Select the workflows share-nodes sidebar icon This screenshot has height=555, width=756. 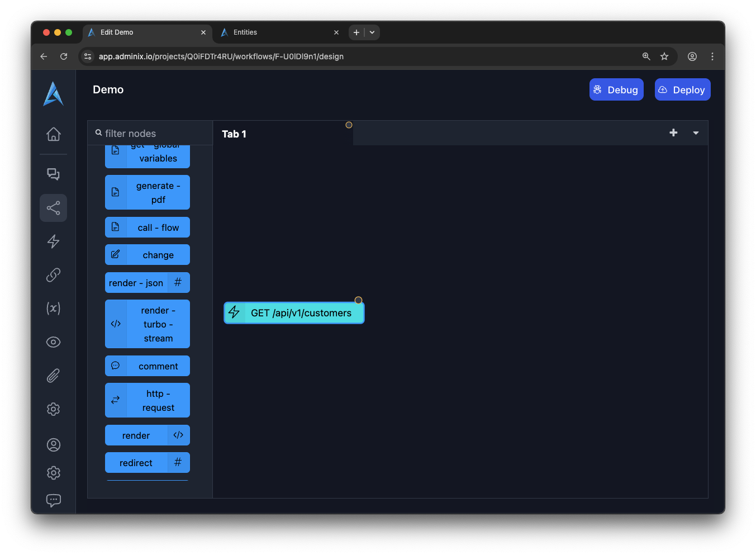53,208
